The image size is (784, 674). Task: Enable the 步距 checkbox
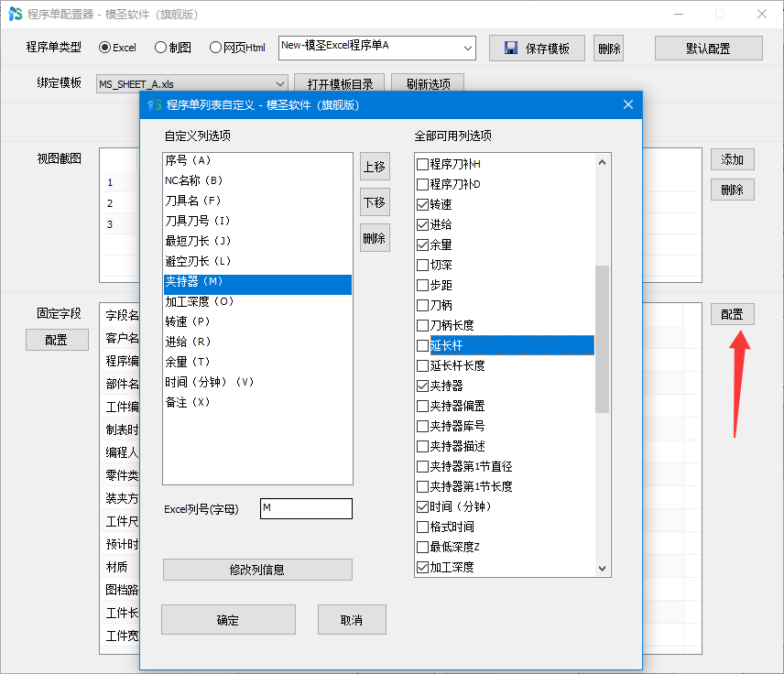[x=422, y=285]
